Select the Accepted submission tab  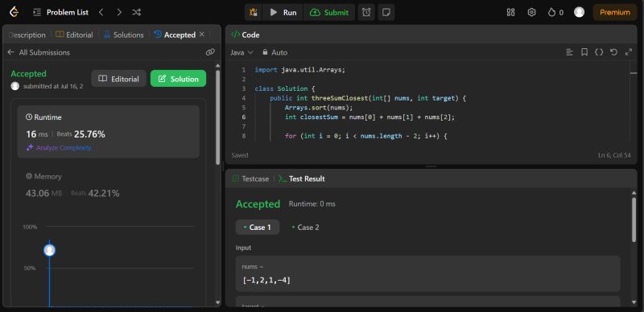click(x=175, y=35)
